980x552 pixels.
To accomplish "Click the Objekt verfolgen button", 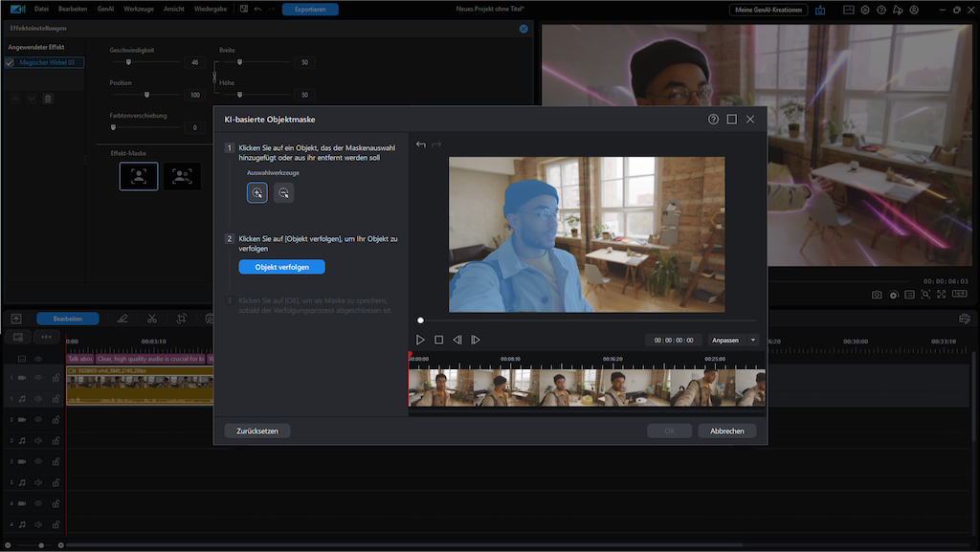I will coord(281,267).
